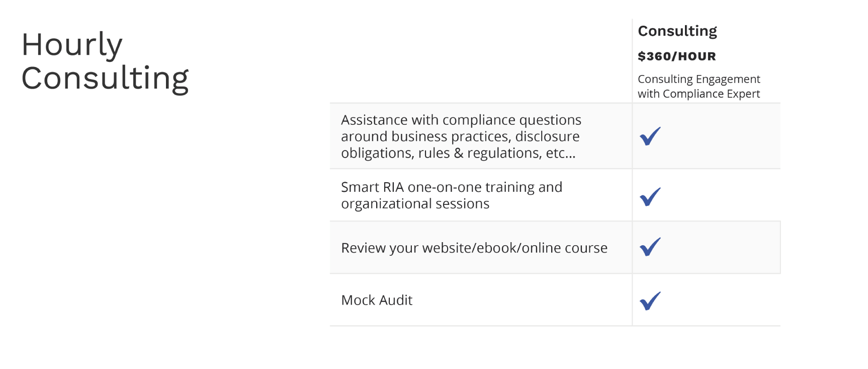Viewport: 868px width, 369px height.
Task: Select Review your website/ebook/online course text
Action: (474, 248)
